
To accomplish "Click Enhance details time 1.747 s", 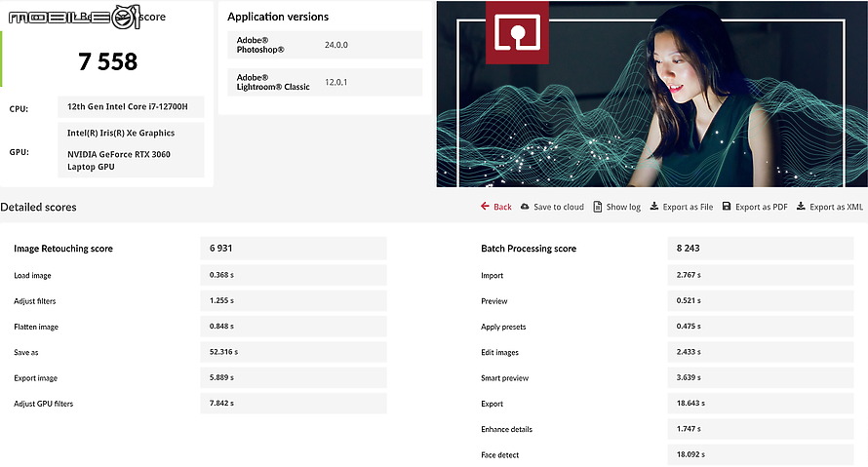I will coord(761,429).
